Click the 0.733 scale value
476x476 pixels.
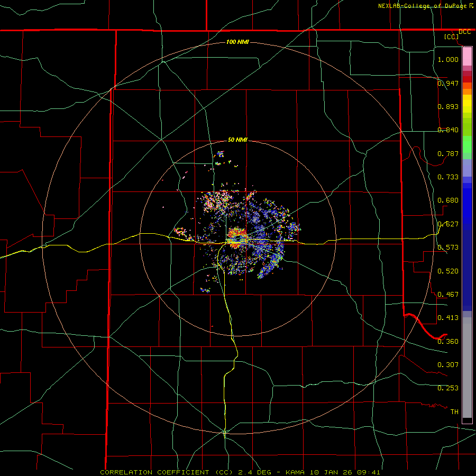click(448, 177)
